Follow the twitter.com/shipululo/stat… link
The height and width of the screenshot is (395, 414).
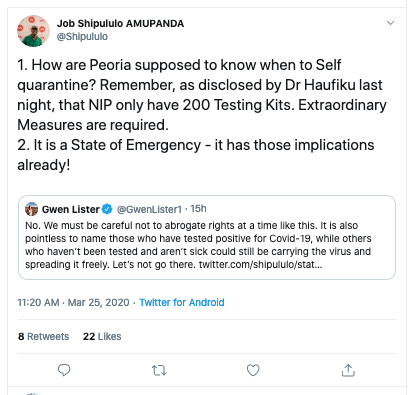261,265
